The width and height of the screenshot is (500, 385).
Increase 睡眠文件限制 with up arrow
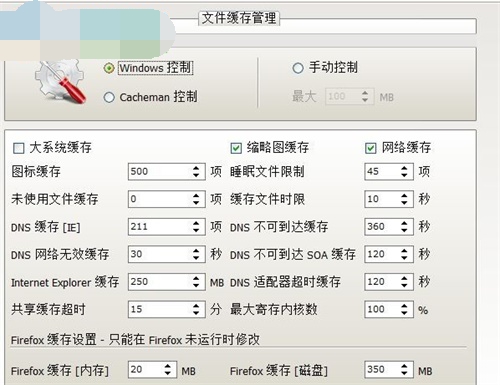pyautogui.click(x=404, y=168)
